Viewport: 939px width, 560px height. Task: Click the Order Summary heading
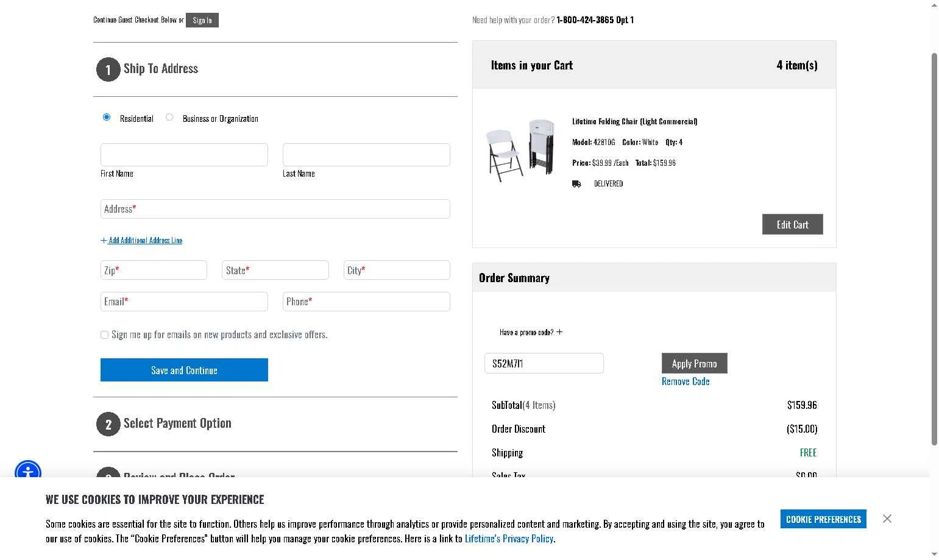point(514,278)
